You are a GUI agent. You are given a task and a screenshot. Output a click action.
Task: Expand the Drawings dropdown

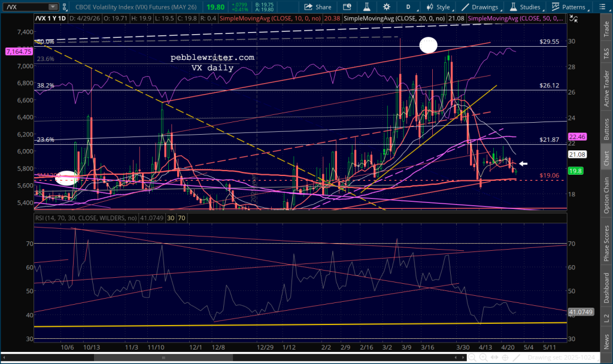(478, 7)
